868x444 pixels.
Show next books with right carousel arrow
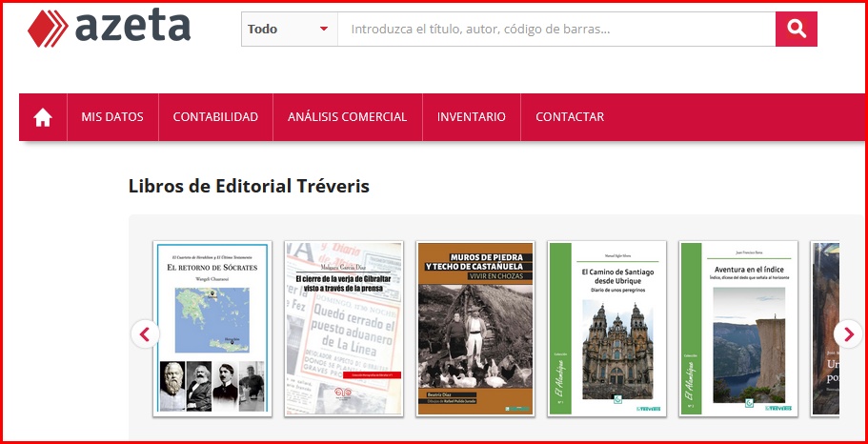click(x=848, y=334)
